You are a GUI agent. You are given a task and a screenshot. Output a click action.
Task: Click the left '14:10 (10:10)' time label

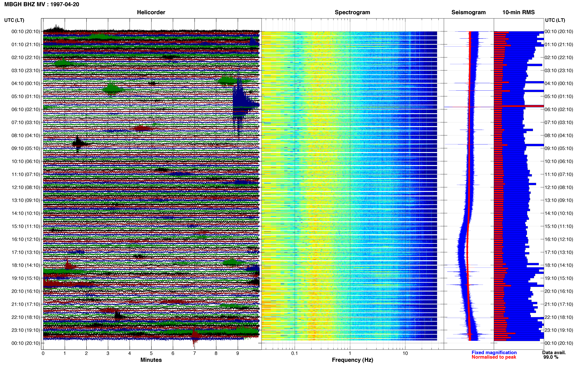26,213
